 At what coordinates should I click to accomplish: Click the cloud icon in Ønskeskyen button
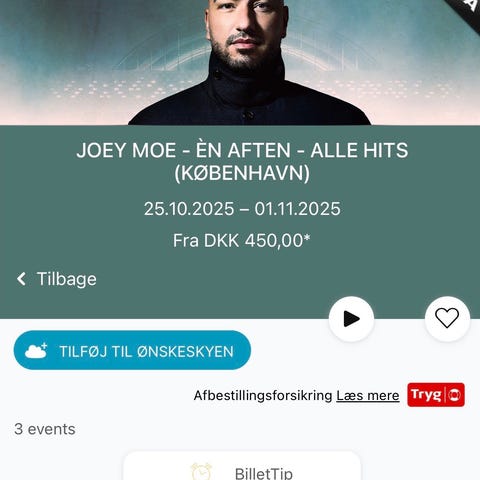pos(36,351)
